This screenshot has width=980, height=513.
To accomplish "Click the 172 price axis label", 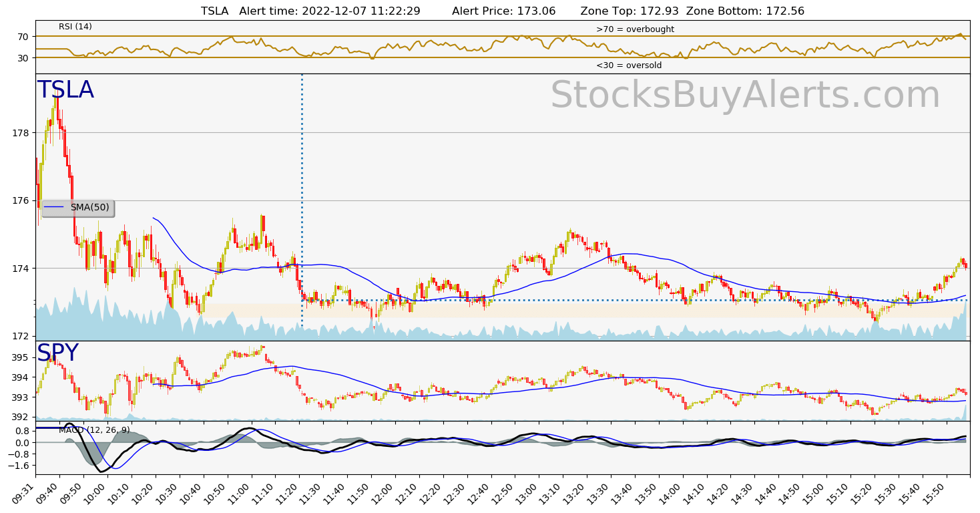I will (x=21, y=336).
